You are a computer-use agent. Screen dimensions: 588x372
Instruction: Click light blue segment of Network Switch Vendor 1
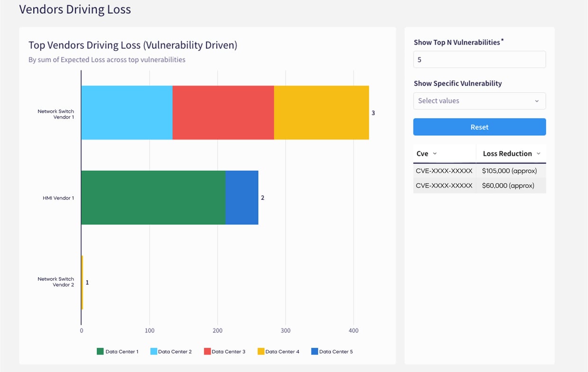pos(127,112)
